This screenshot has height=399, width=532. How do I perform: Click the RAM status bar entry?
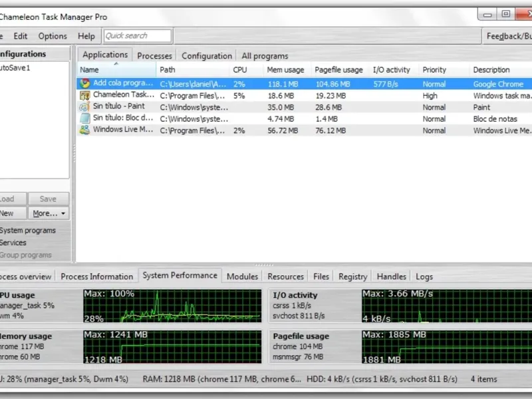pos(221,379)
